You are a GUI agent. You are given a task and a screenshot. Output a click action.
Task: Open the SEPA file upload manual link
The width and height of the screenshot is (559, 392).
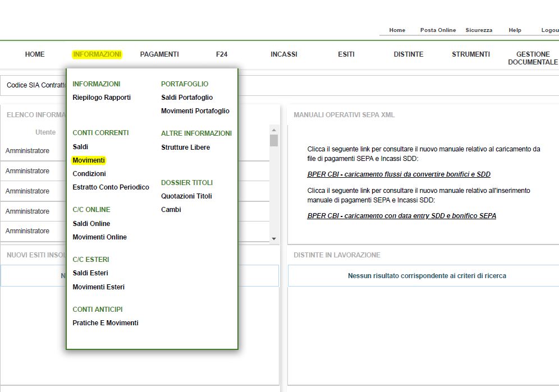pyautogui.click(x=398, y=174)
